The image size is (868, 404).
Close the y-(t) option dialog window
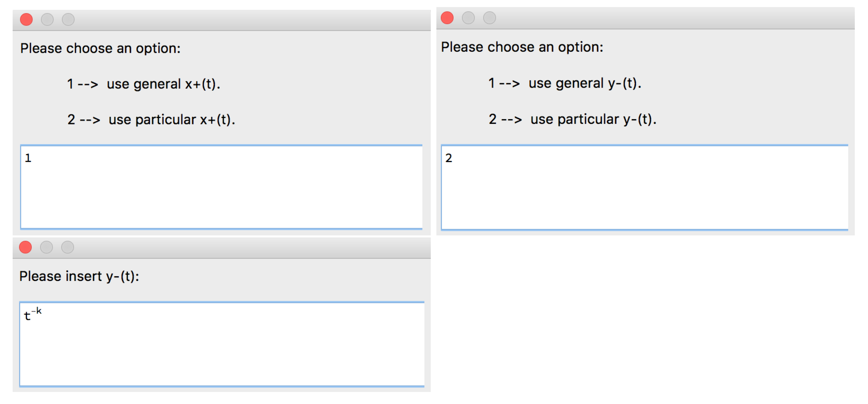447,18
